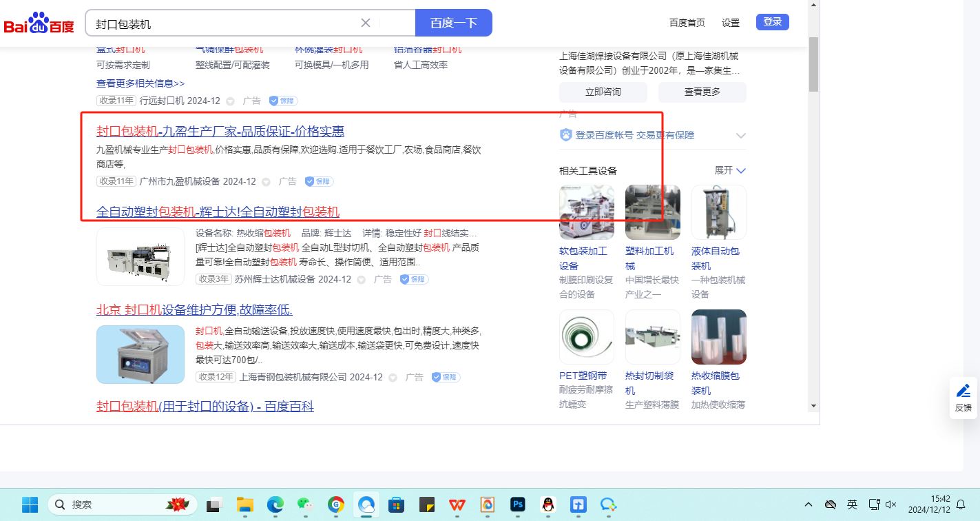The image size is (980, 521).
Task: Toggle the 英 input method indicator
Action: pos(852,504)
